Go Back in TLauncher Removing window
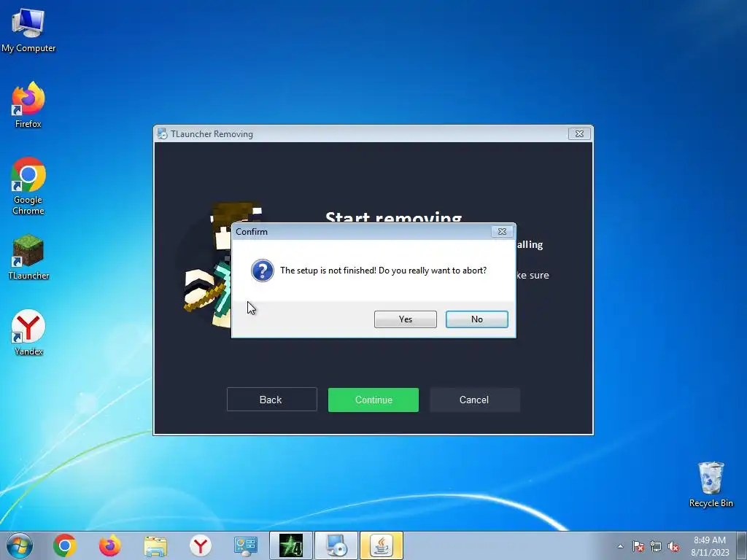This screenshot has height=560, width=747. click(271, 400)
